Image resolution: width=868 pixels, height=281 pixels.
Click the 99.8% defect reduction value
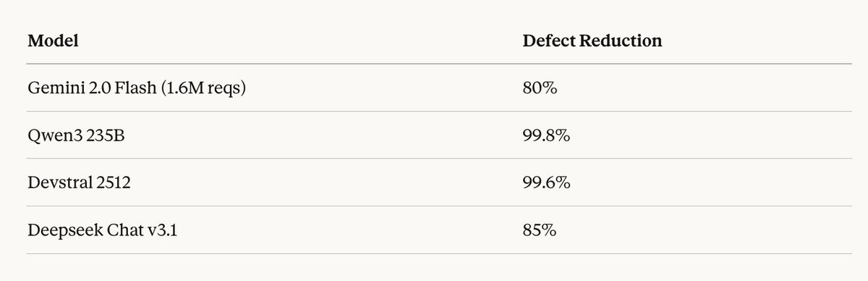(546, 135)
